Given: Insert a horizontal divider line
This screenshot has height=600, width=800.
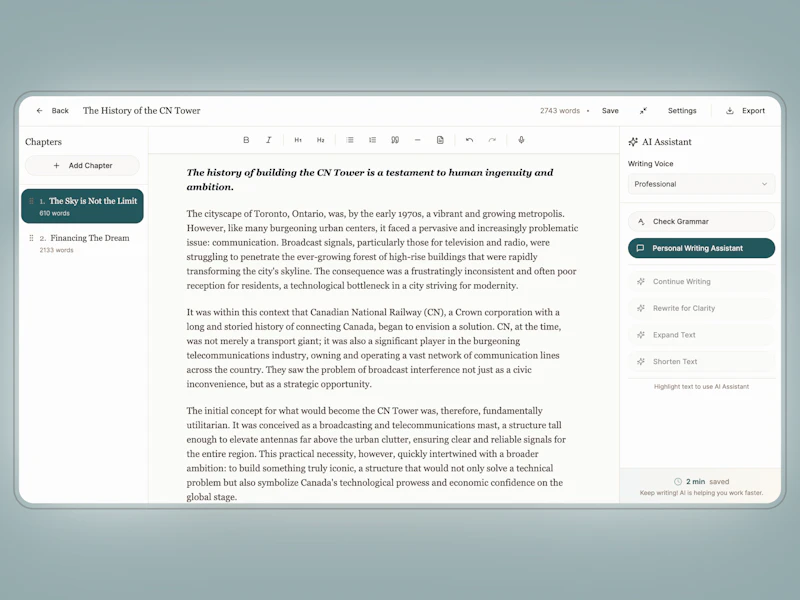Looking at the screenshot, I should (x=417, y=140).
